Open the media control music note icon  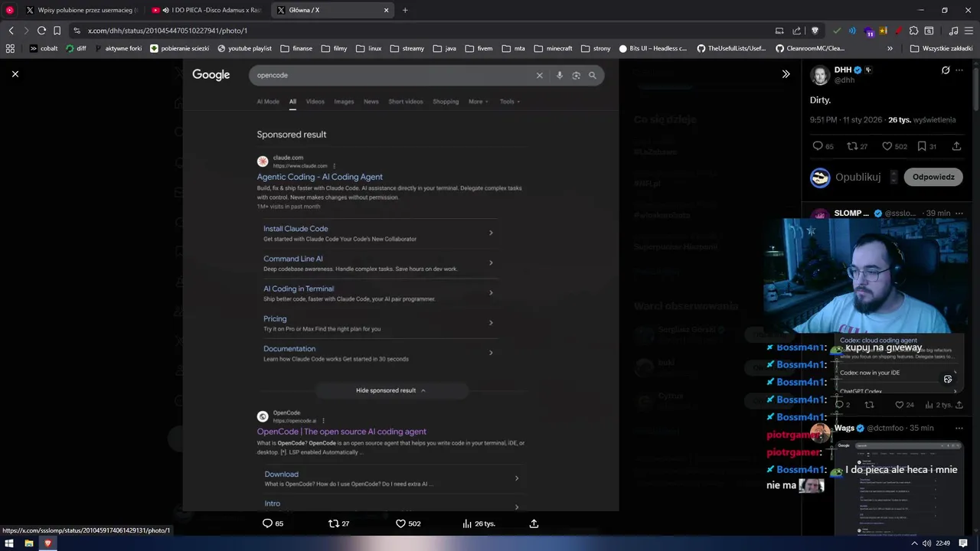click(x=953, y=31)
